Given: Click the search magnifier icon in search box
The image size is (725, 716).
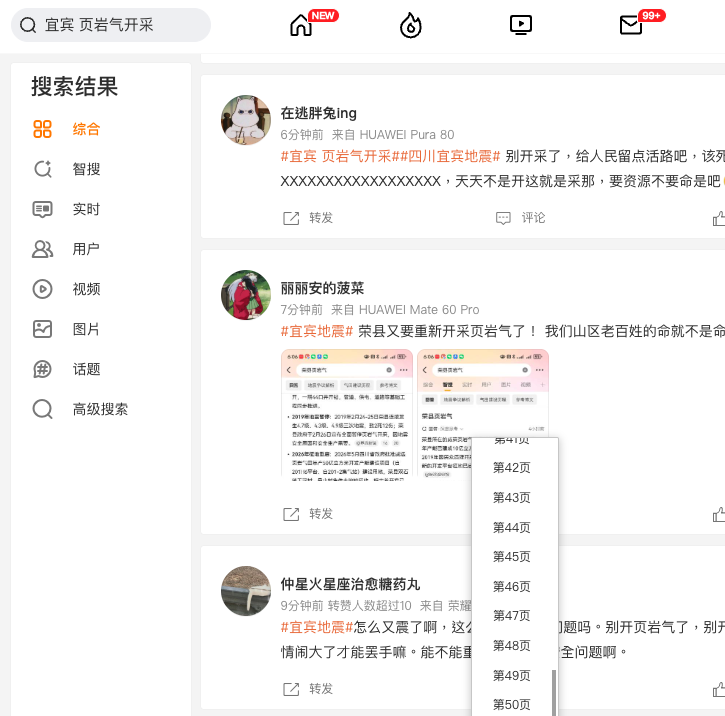Looking at the screenshot, I should point(28,25).
